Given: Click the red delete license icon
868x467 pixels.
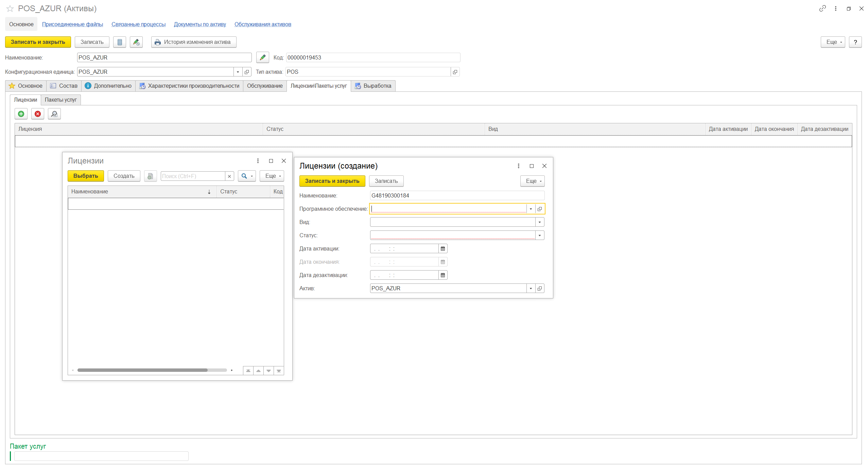Looking at the screenshot, I should 38,114.
